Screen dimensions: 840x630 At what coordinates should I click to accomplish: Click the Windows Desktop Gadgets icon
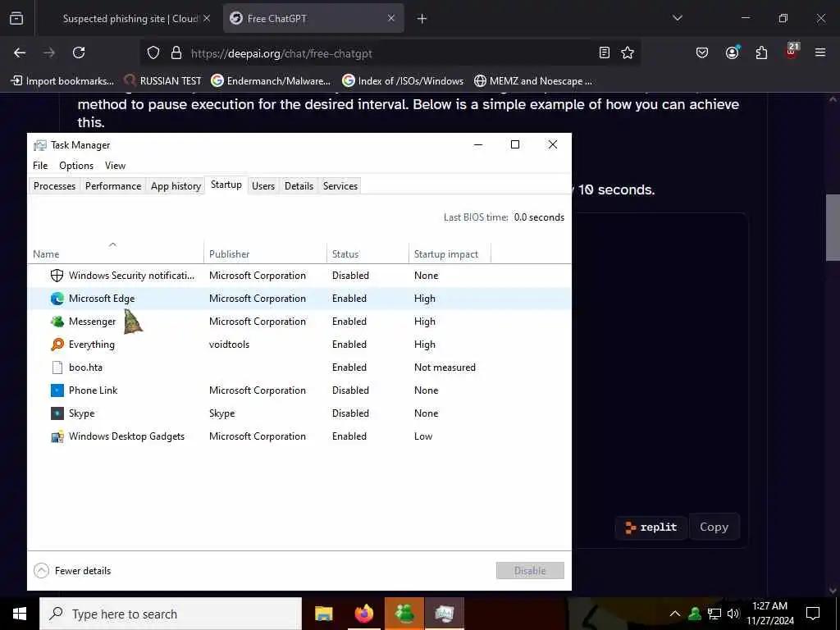click(x=57, y=436)
